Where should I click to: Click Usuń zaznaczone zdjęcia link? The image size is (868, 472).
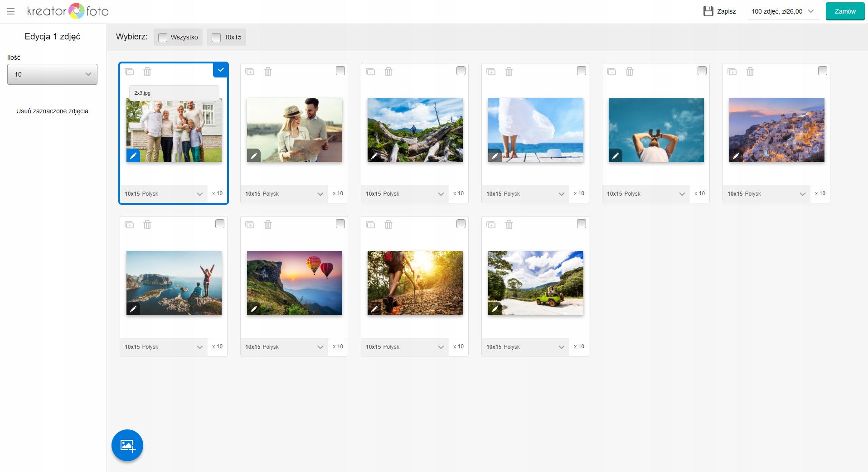[52, 111]
